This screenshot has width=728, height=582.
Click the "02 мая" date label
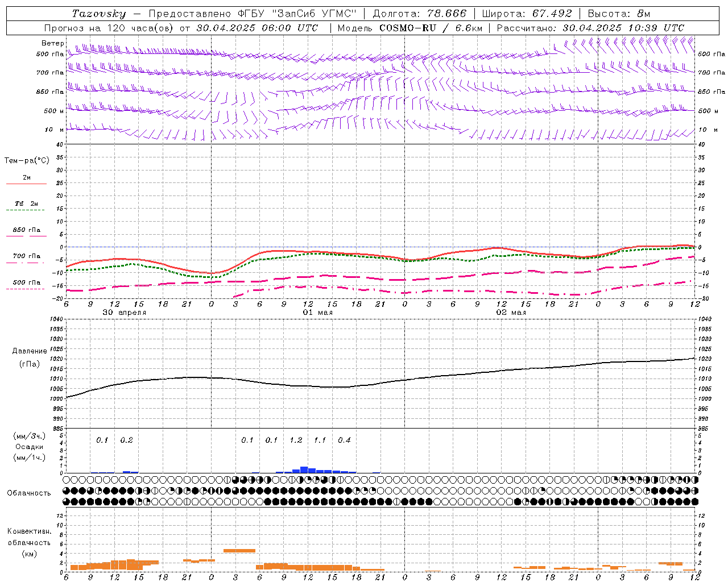[511, 313]
